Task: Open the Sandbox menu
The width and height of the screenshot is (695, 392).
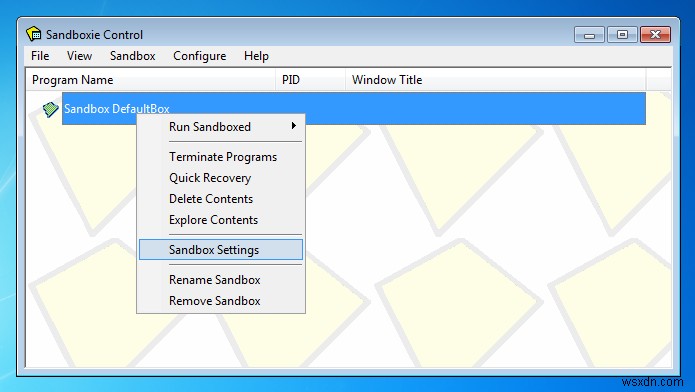Action: pos(133,56)
